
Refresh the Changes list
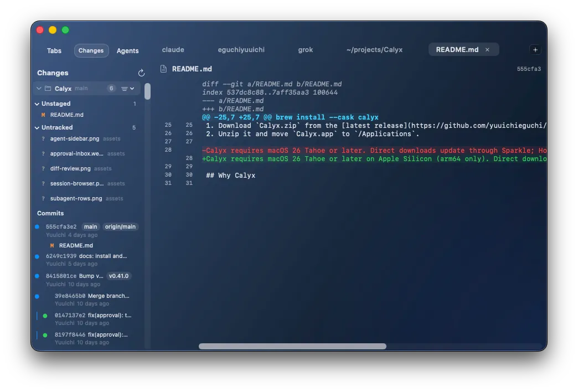(141, 73)
